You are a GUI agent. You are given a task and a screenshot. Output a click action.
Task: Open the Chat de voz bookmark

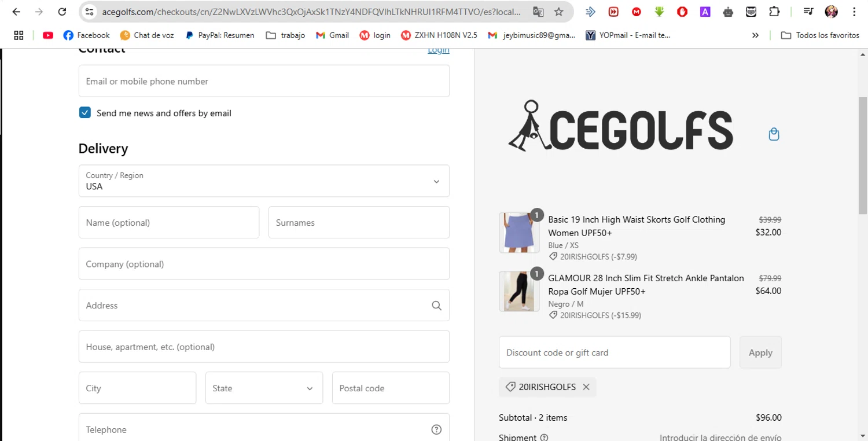point(147,35)
